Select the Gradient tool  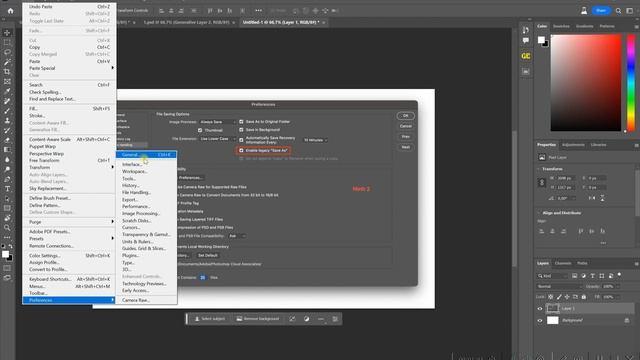[7, 150]
